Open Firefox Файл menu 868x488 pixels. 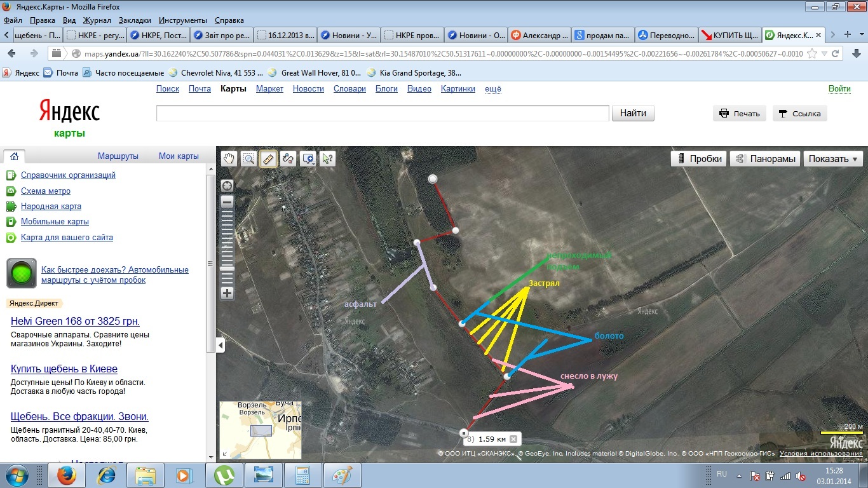13,20
